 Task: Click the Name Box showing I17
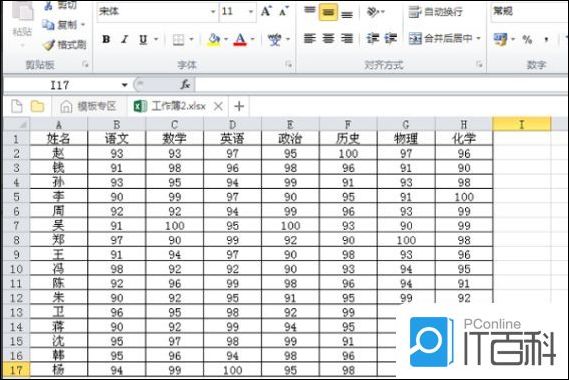point(61,85)
